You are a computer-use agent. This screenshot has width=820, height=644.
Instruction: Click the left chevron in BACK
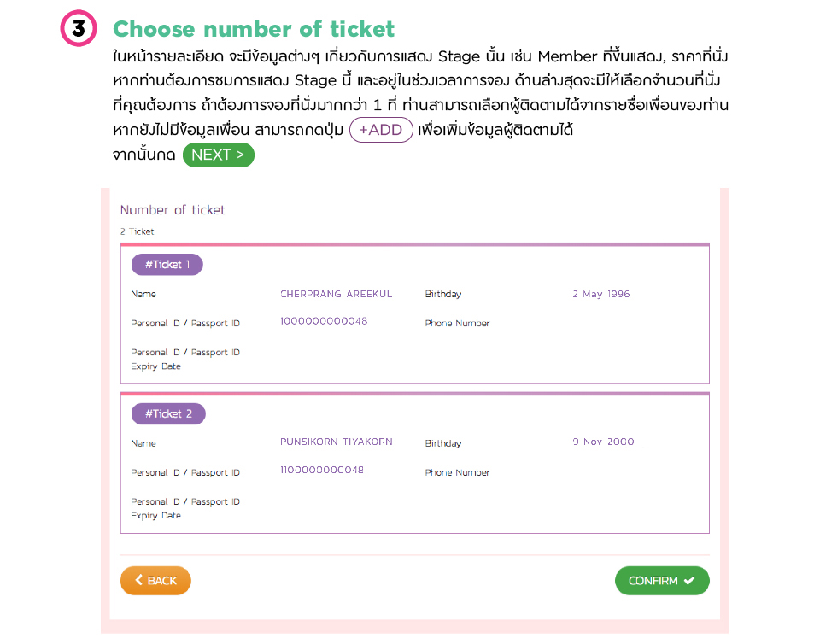point(139,580)
